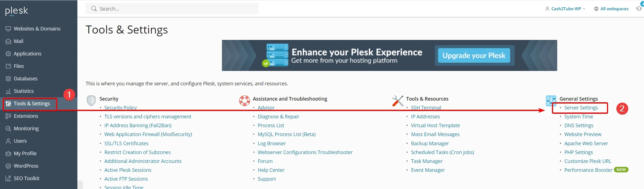
Task: Open SSH Terminal link
Action: pos(426,108)
